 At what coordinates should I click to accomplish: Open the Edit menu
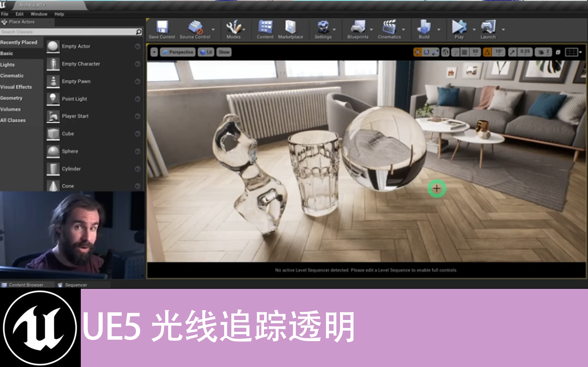[x=19, y=14]
